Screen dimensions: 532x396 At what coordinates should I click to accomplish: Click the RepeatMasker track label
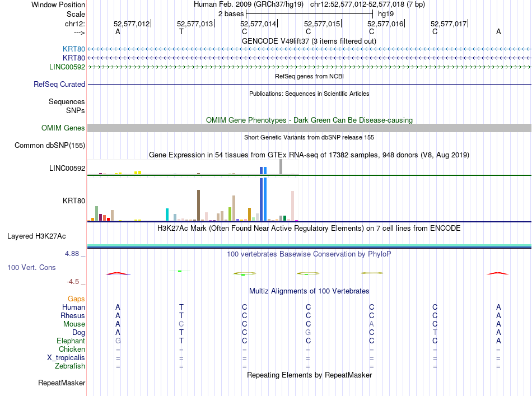pyautogui.click(x=62, y=383)
